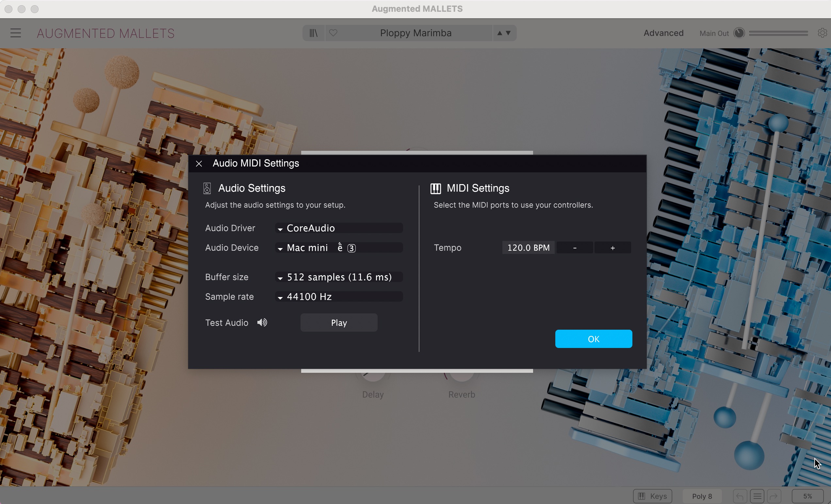Click the 120.0 BPM tempo field
The width and height of the screenshot is (831, 504).
tap(528, 247)
